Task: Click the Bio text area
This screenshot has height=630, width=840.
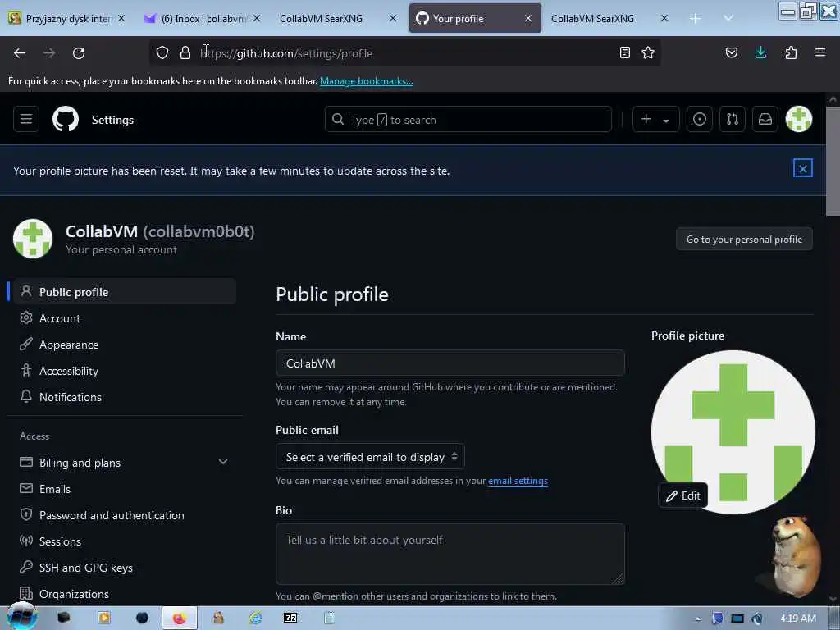Action: click(450, 554)
